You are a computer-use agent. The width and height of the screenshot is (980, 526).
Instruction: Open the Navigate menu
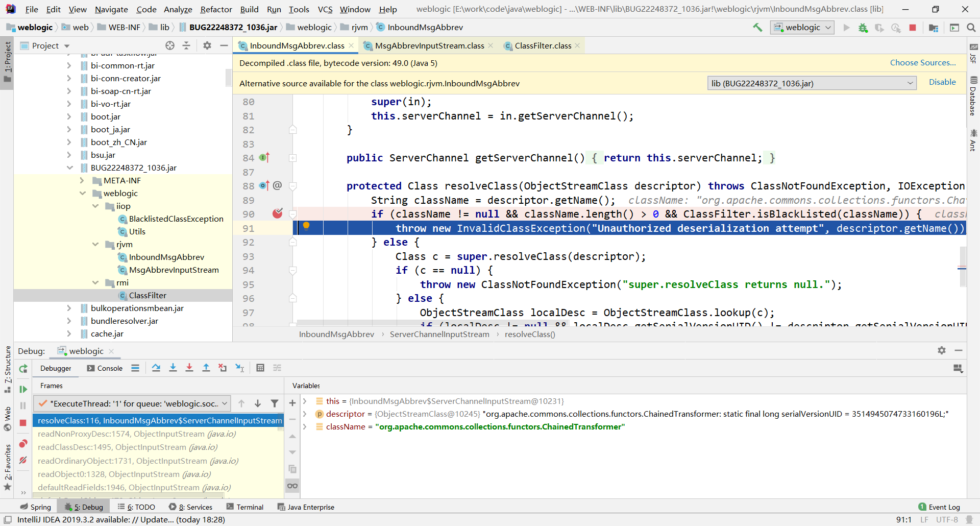click(111, 9)
